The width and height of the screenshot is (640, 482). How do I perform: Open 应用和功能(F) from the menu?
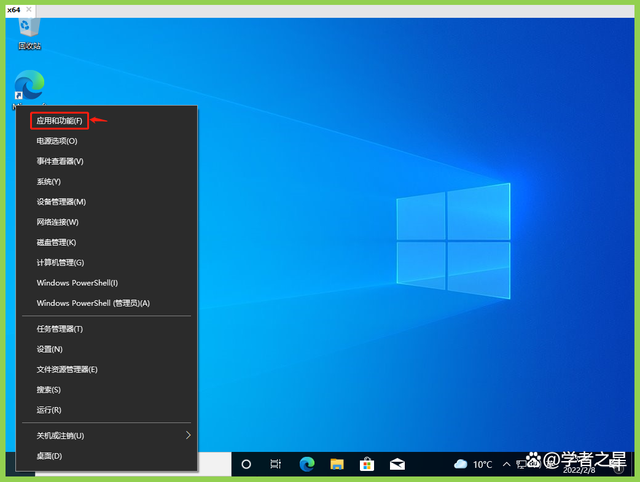(106, 121)
